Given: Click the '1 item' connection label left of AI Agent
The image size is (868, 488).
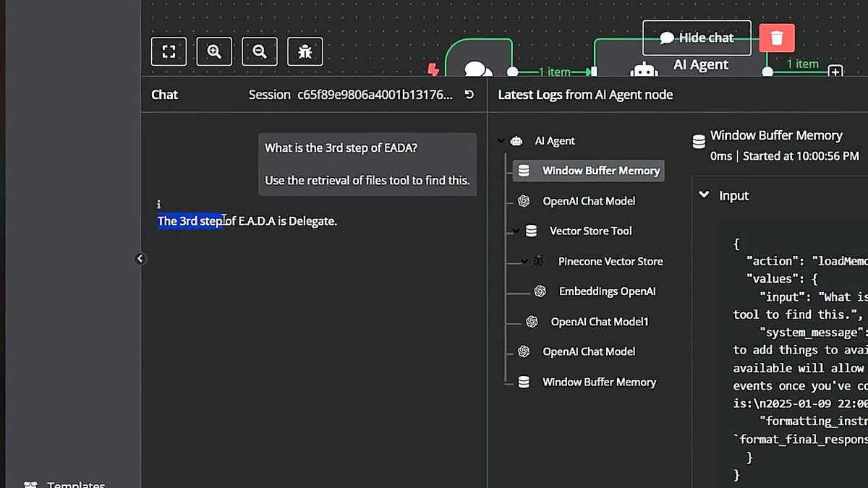Looking at the screenshot, I should [x=555, y=72].
